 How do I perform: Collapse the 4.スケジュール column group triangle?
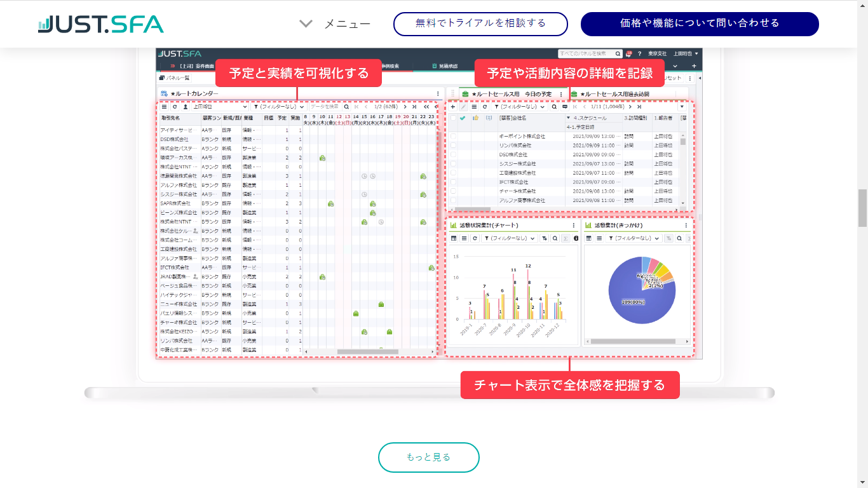pyautogui.click(x=568, y=118)
